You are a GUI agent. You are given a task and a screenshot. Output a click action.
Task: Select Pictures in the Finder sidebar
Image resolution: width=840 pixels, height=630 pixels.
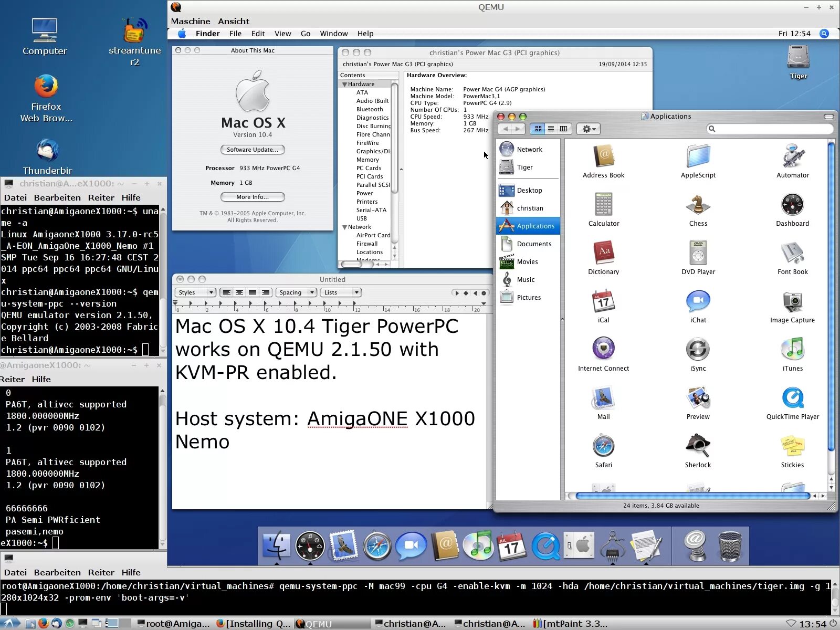pyautogui.click(x=528, y=297)
